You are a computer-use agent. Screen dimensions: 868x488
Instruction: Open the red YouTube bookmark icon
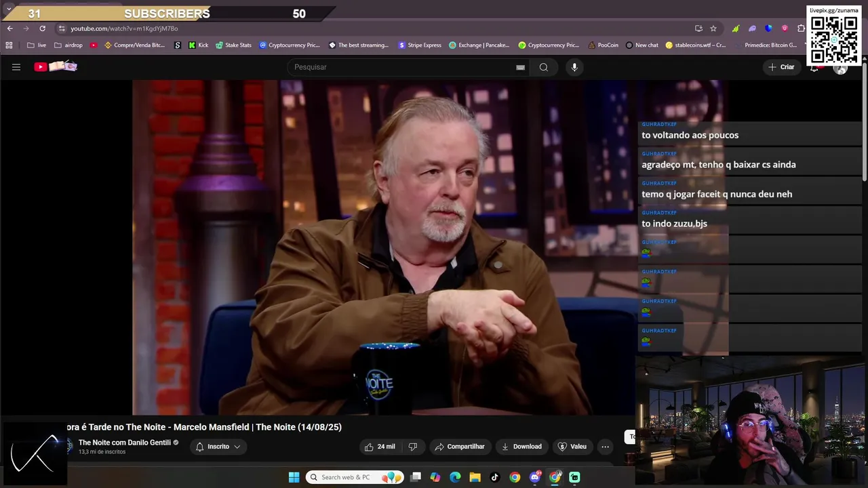(94, 45)
